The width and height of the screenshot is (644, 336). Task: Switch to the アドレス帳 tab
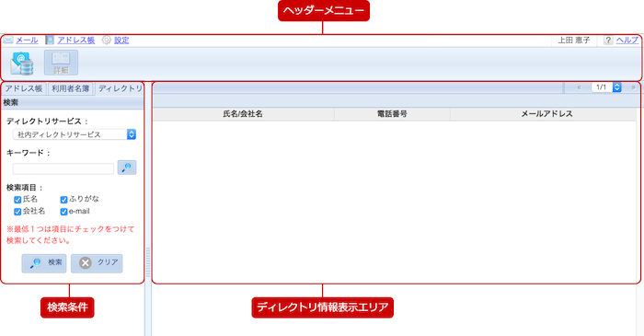tap(24, 88)
